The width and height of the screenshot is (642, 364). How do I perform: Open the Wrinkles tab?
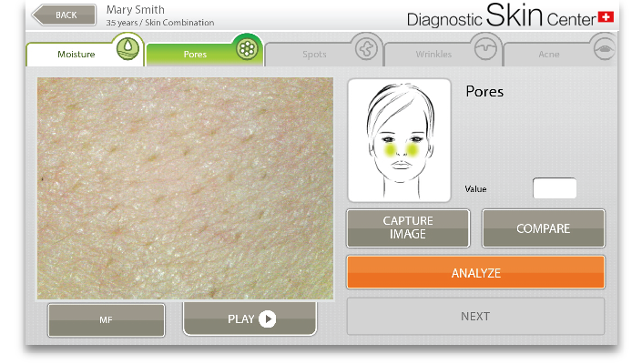[x=433, y=55]
